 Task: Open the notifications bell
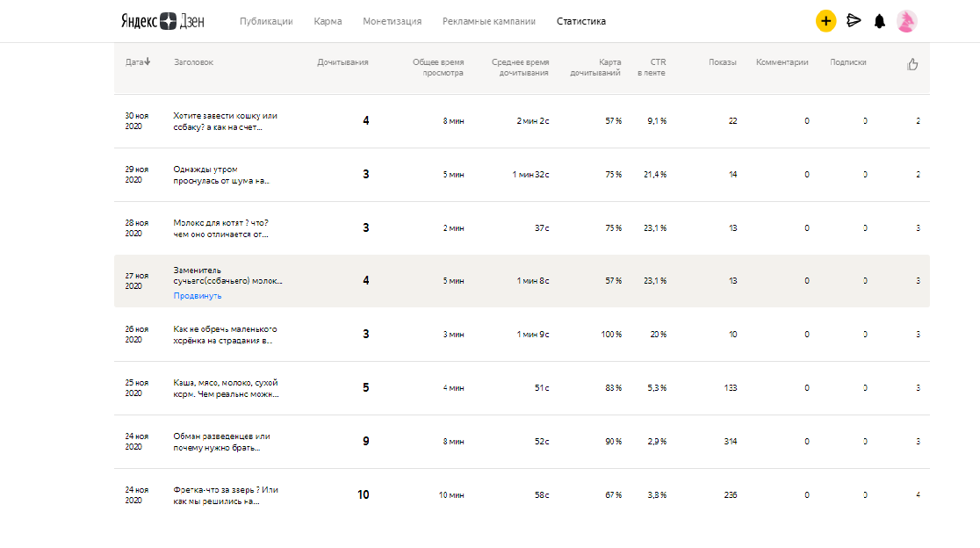[x=879, y=21]
